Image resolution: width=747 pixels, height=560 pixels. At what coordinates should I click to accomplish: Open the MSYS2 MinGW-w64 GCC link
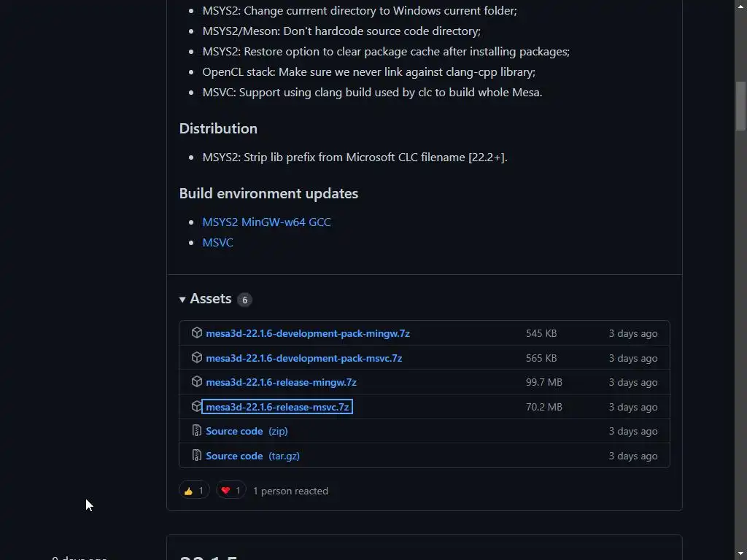pos(266,222)
